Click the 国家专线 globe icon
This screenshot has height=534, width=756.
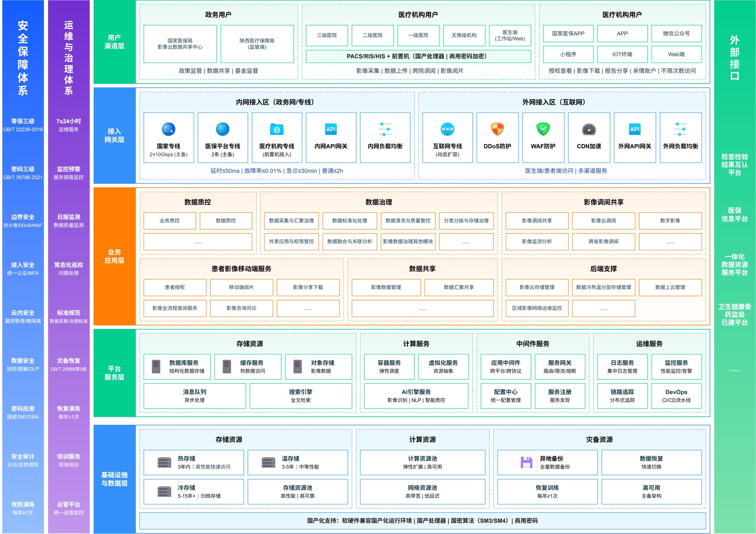point(169,129)
